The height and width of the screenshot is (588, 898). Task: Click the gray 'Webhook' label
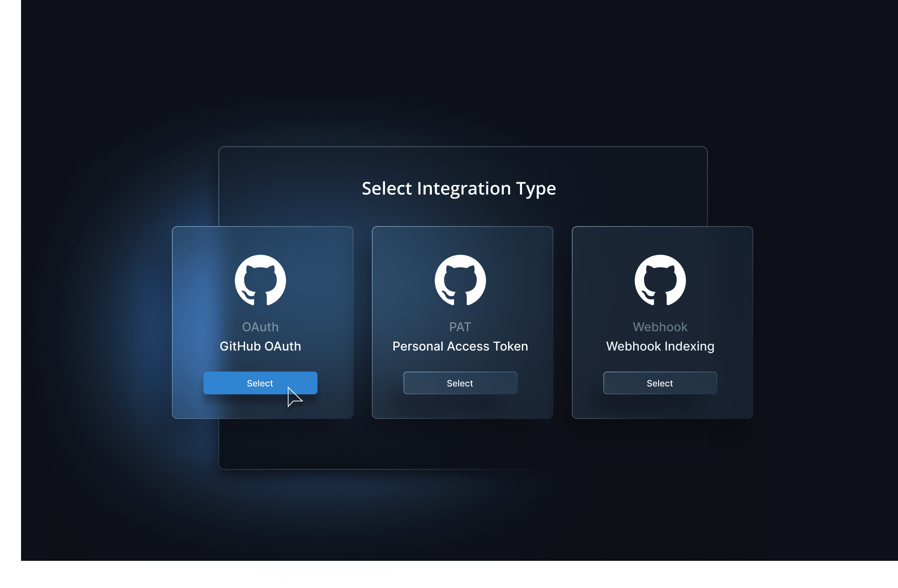(660, 327)
